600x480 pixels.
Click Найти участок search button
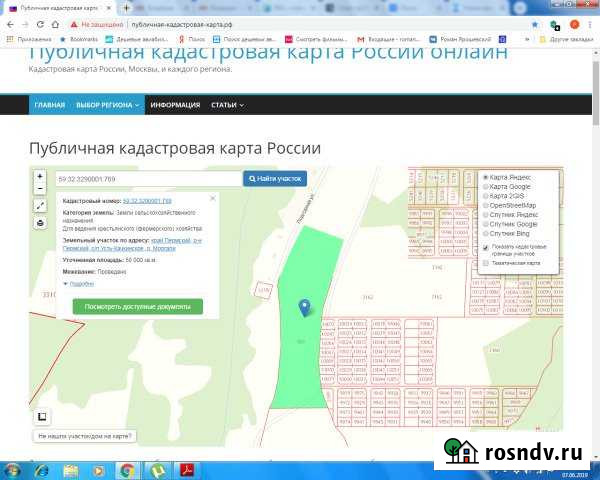pyautogui.click(x=275, y=179)
